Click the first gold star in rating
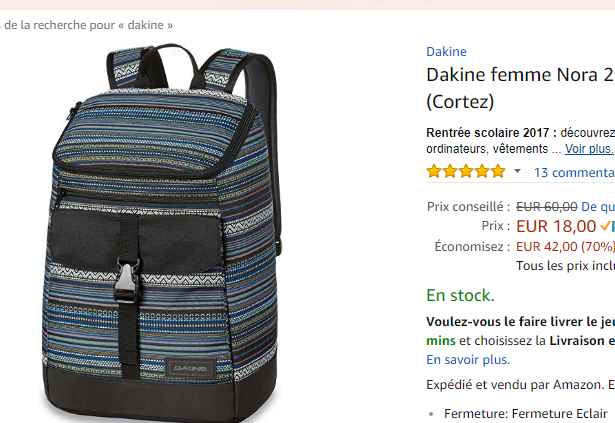 [x=434, y=171]
